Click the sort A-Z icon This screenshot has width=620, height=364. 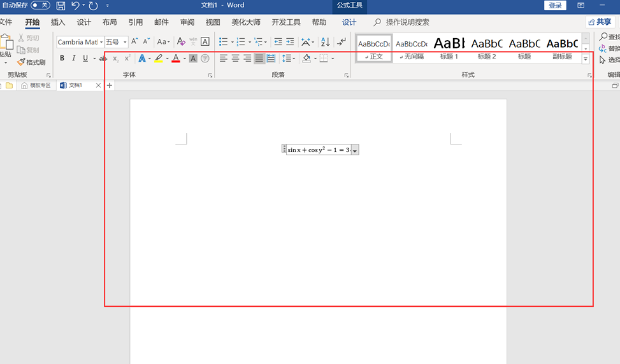point(326,41)
